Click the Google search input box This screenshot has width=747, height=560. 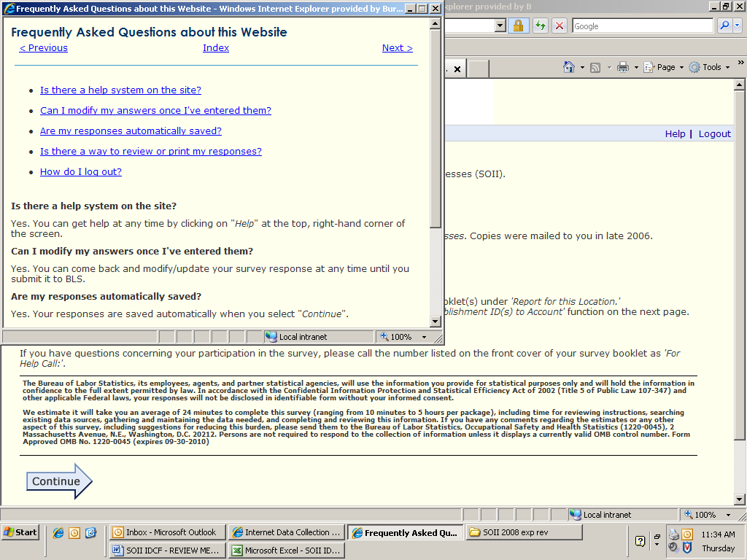641,26
